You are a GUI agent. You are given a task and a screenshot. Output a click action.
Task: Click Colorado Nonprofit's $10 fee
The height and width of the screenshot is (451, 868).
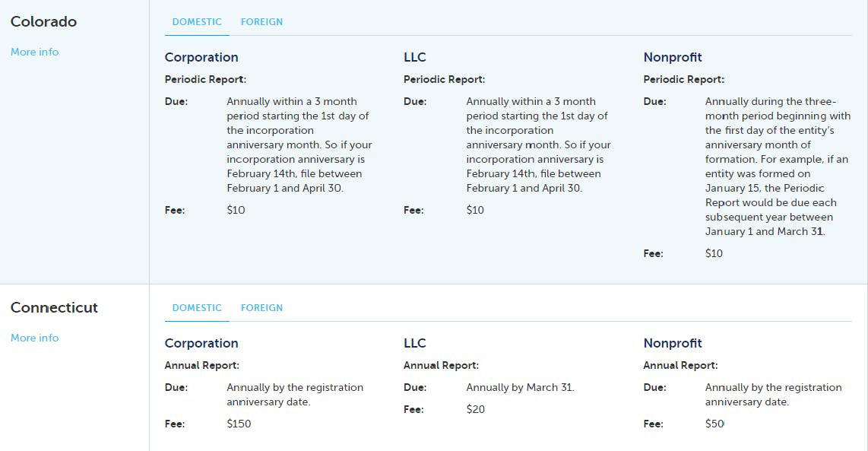(714, 253)
